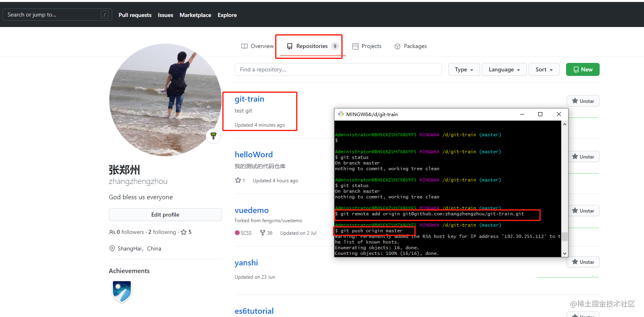The image size is (644, 317).
Task: Open the starred repositories count 5
Action: [x=186, y=232]
